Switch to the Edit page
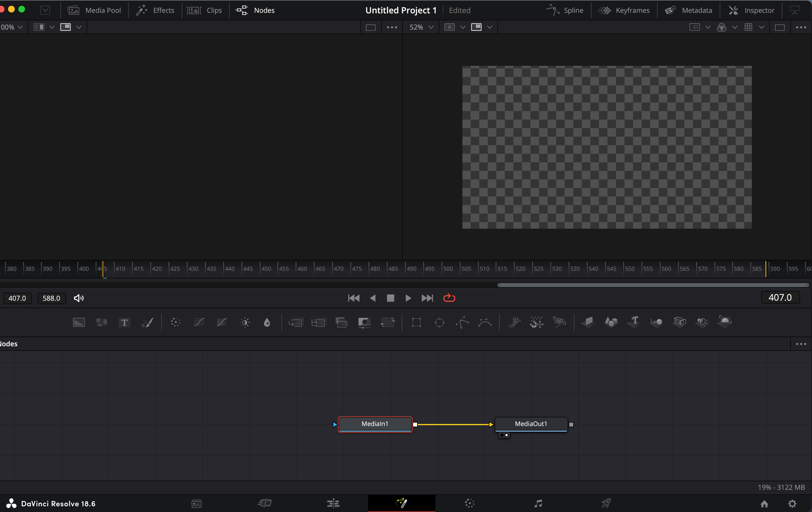812x512 pixels. tap(333, 503)
